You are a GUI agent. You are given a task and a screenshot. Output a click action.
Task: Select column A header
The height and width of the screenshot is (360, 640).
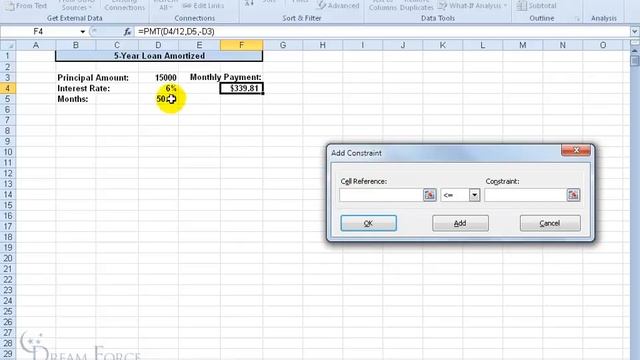36,45
